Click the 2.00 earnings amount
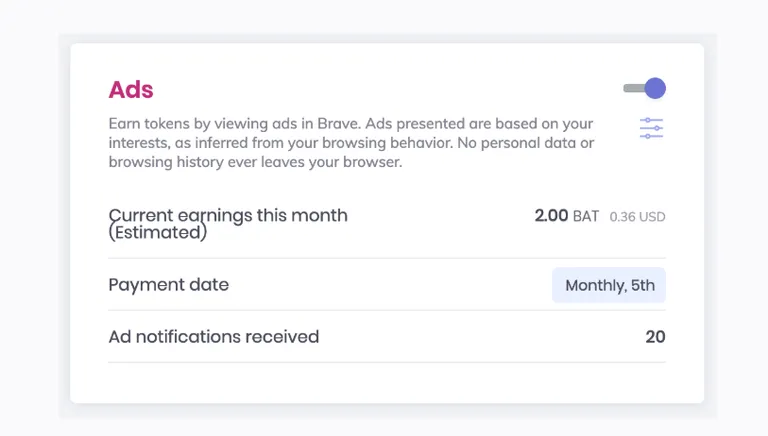 (x=551, y=216)
